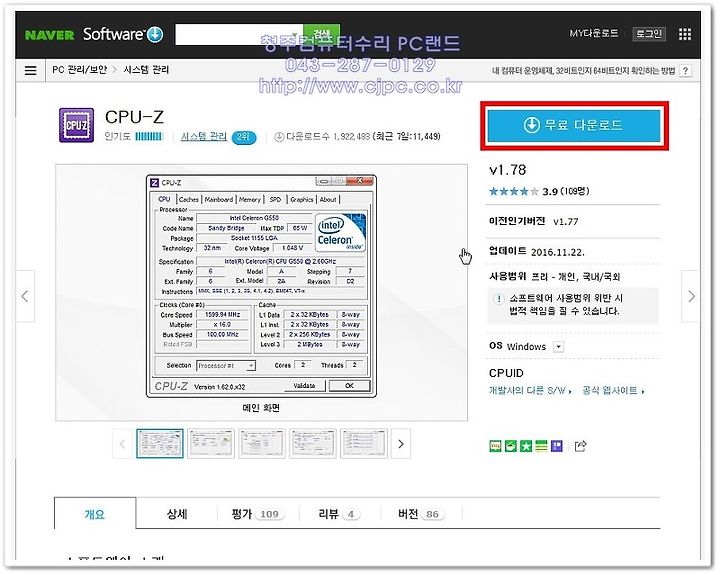
Task: Click the green striped share icon
Action: click(541, 445)
